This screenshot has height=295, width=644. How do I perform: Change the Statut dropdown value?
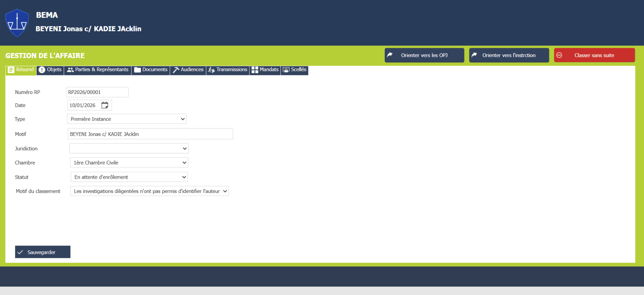[129, 177]
